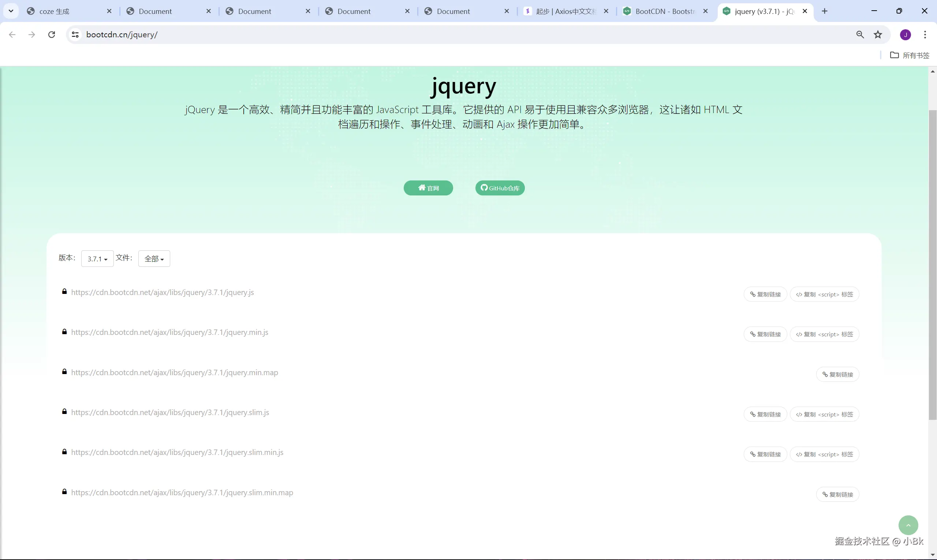Click the 官网 homepage button
The width and height of the screenshot is (937, 560).
click(x=428, y=188)
